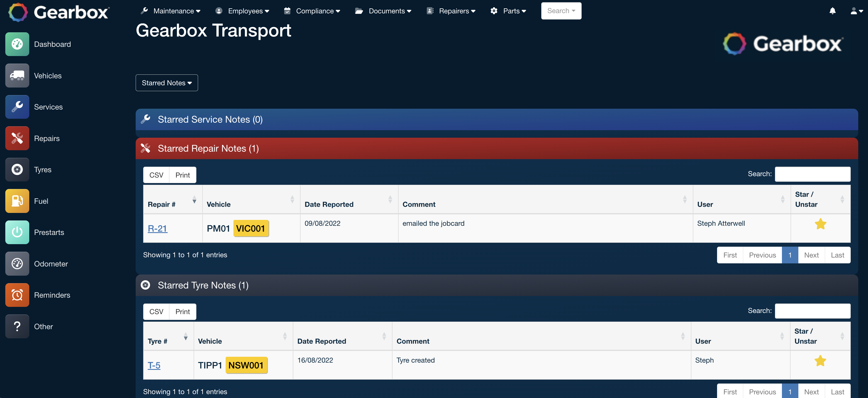Click Previous in repair notes pagination
Screen dimensions: 868x398
762,255
